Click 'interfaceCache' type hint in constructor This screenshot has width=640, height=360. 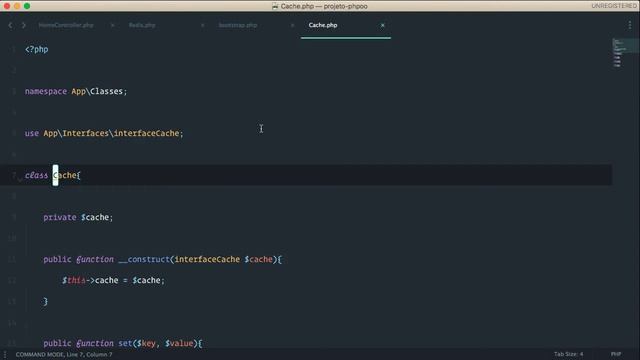click(207, 259)
